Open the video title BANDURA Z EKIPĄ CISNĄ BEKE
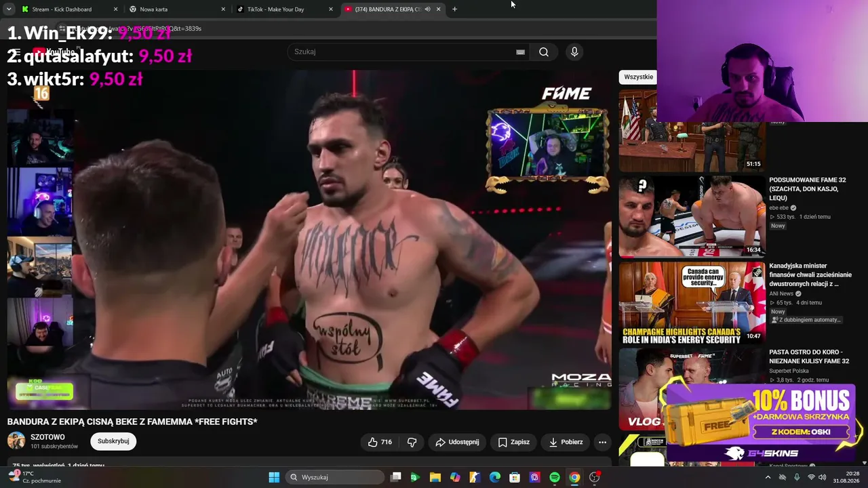The height and width of the screenshot is (488, 868). click(132, 422)
